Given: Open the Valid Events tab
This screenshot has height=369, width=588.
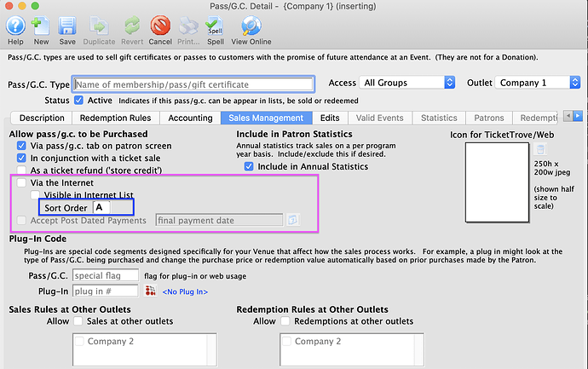Looking at the screenshot, I should (380, 118).
